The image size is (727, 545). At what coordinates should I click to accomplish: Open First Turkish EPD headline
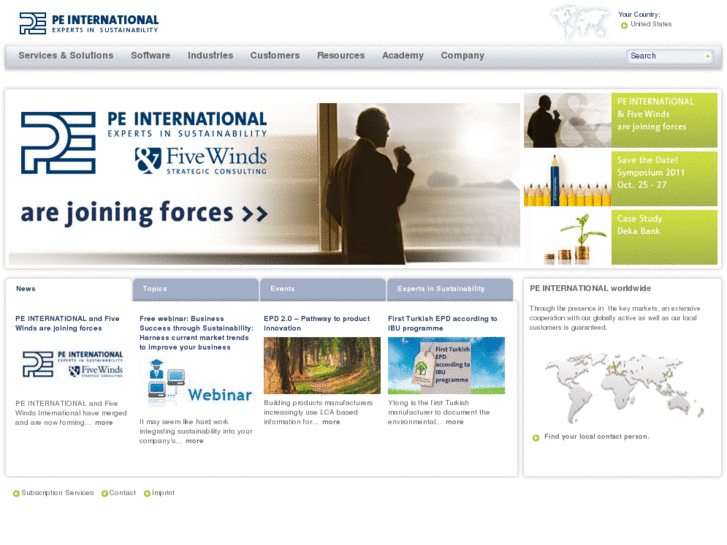tap(442, 324)
